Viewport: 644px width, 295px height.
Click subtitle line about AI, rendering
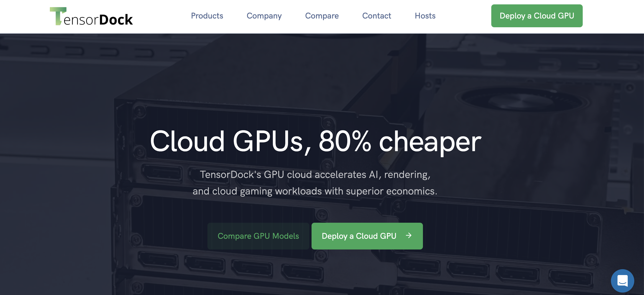click(315, 175)
